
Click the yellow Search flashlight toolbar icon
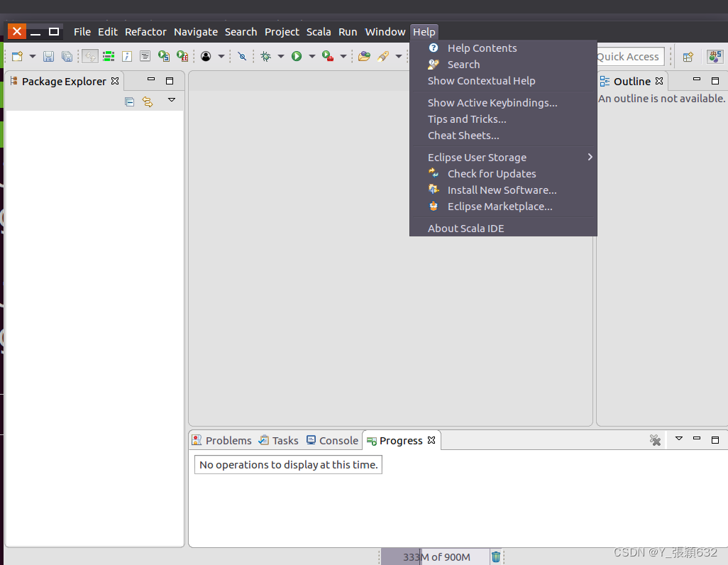coord(383,56)
